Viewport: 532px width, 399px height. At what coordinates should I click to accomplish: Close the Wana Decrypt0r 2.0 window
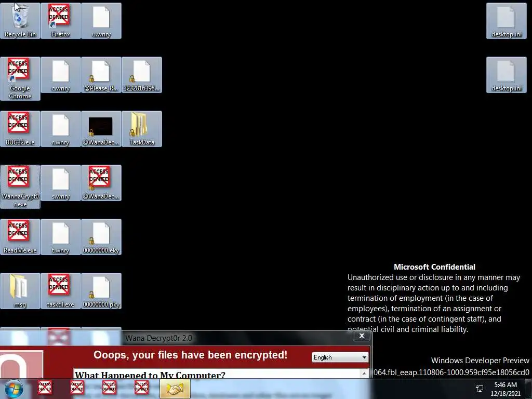coord(362,336)
